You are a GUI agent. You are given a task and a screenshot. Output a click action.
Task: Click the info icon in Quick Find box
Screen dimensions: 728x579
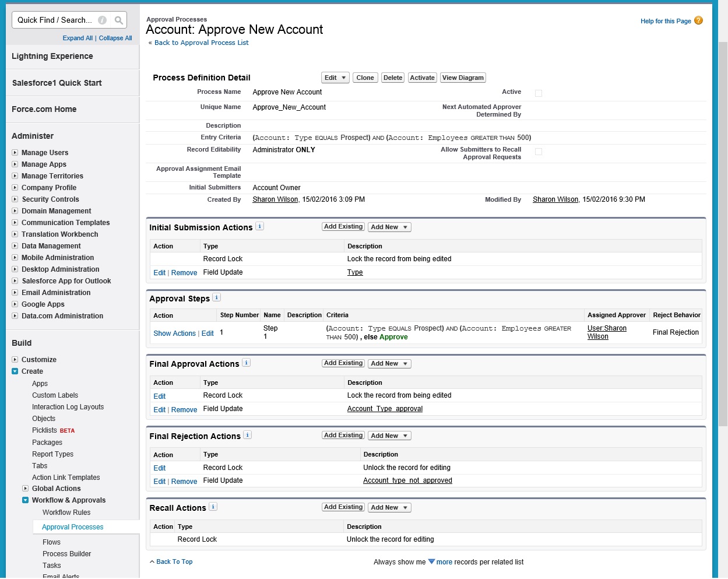(103, 20)
